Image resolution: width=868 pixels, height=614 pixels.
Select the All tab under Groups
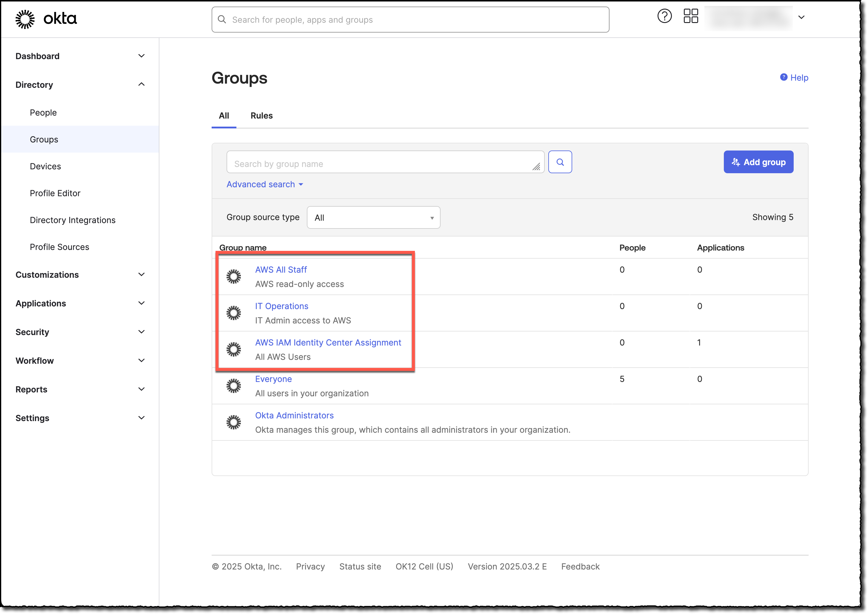point(224,115)
